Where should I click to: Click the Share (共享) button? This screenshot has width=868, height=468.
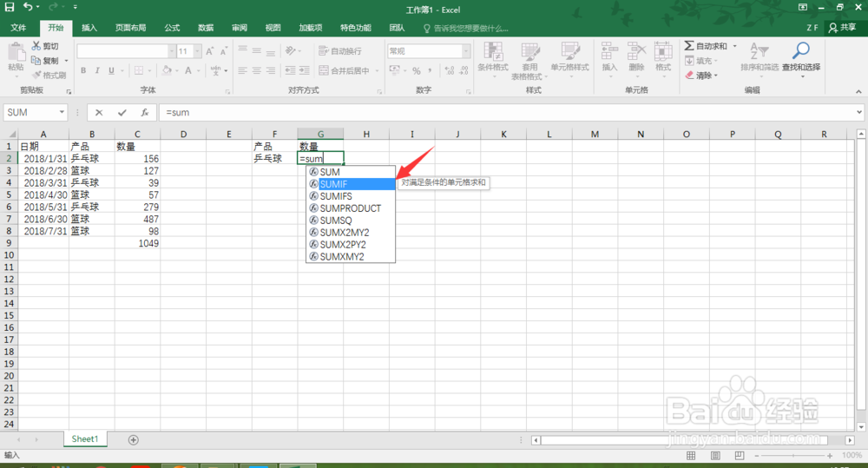[x=843, y=27]
